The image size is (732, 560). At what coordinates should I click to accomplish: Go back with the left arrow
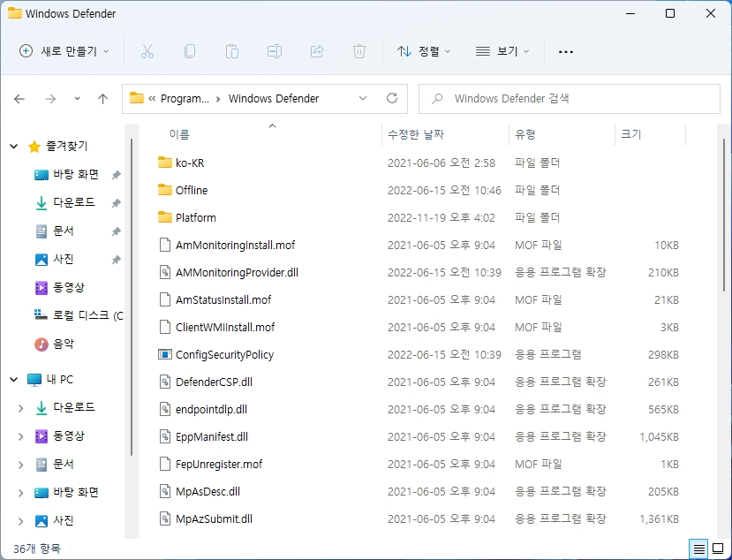point(19,99)
